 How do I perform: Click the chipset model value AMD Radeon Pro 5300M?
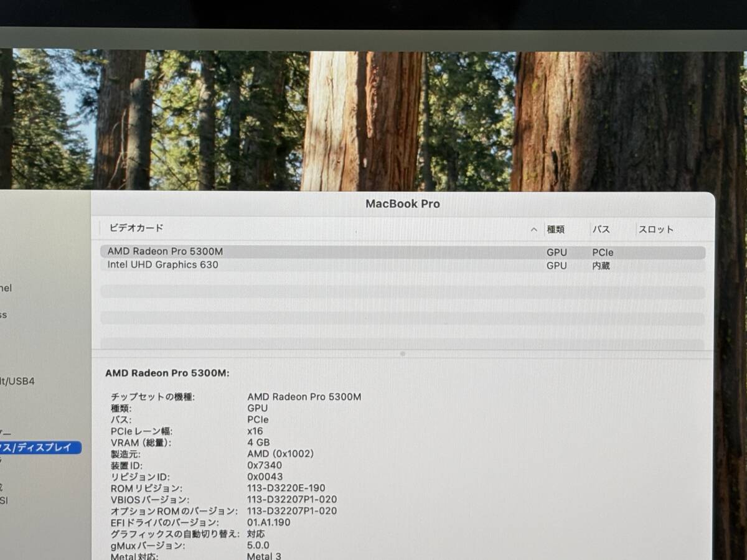pyautogui.click(x=304, y=397)
